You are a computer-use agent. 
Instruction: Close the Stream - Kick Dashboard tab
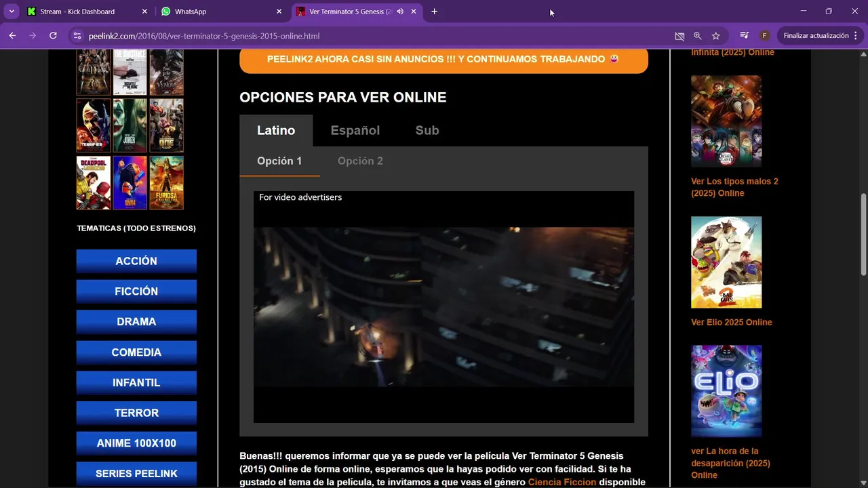coord(144,12)
